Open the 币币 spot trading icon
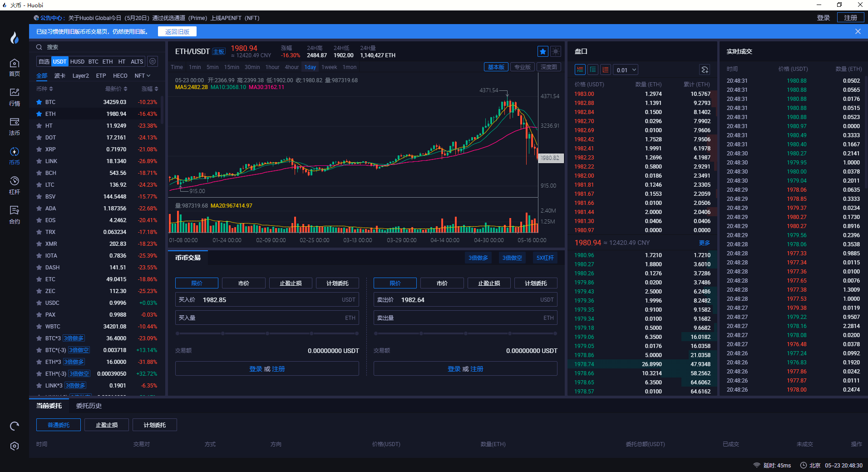 point(15,156)
